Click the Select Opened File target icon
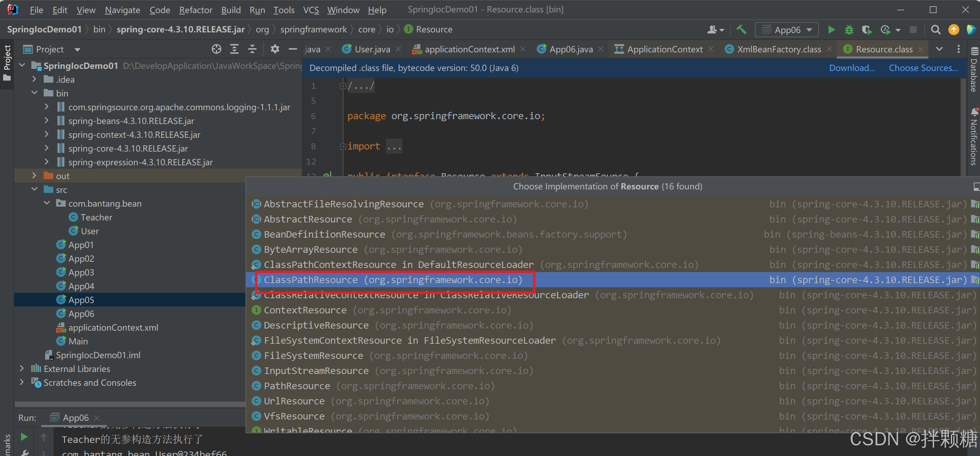 pyautogui.click(x=216, y=49)
